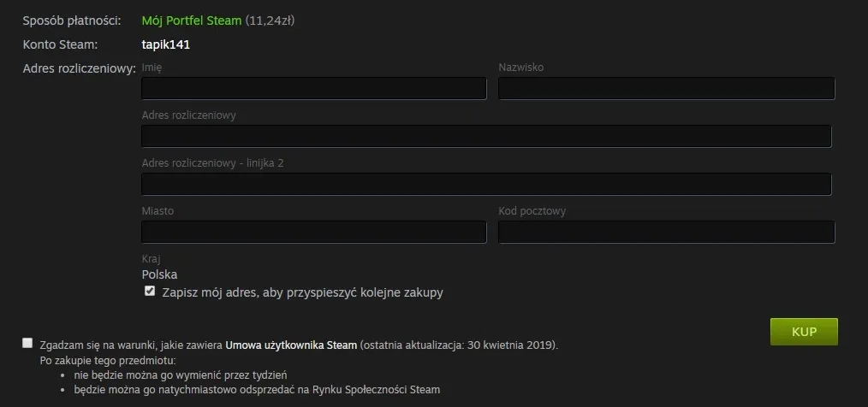Tick the Zgadzam się na warunki checkbox

tap(28, 342)
